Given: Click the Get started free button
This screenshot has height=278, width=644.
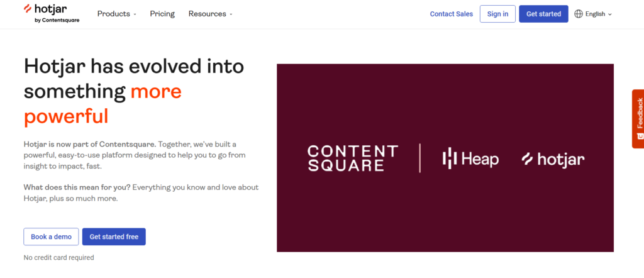Looking at the screenshot, I should tap(114, 236).
